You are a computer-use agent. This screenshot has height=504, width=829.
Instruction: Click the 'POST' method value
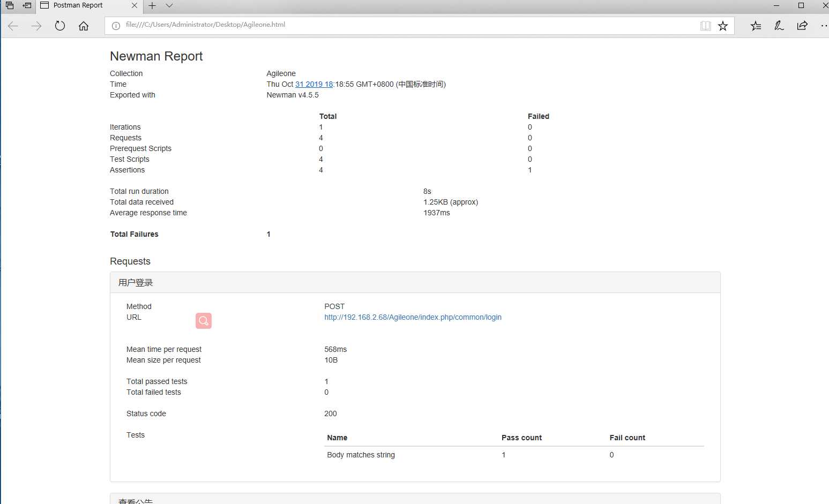tap(334, 306)
